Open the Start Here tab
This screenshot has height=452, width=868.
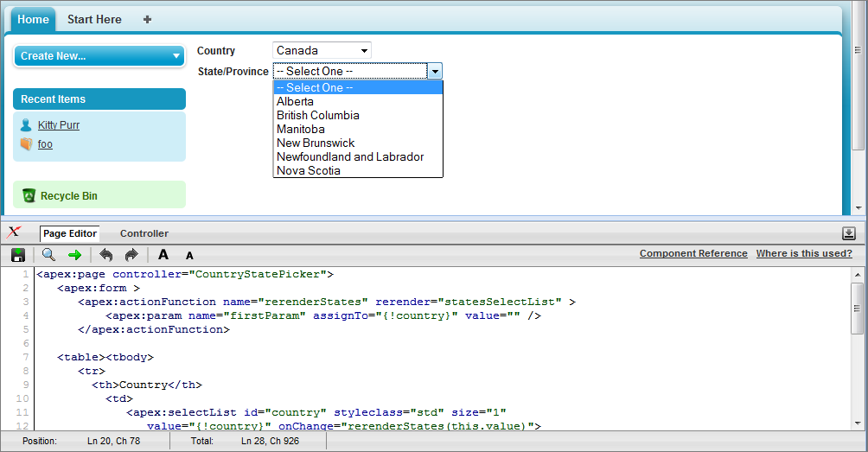(94, 19)
